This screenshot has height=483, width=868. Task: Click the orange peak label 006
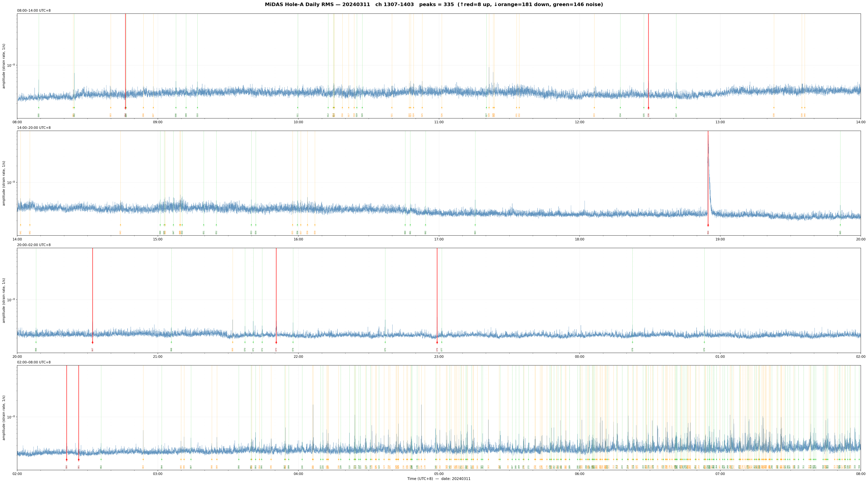pos(143,115)
